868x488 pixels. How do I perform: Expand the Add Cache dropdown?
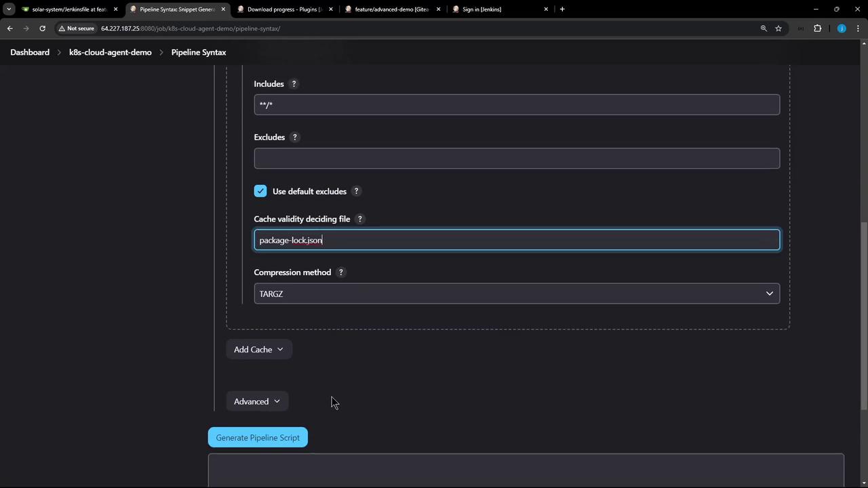coord(258,350)
